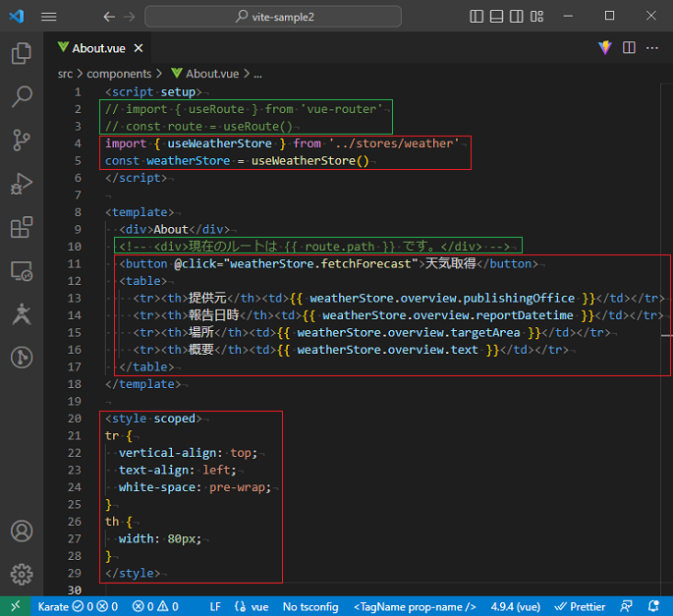Screen dimensions: 673x616
Task: Open the Manage gear menu
Action: (22, 575)
